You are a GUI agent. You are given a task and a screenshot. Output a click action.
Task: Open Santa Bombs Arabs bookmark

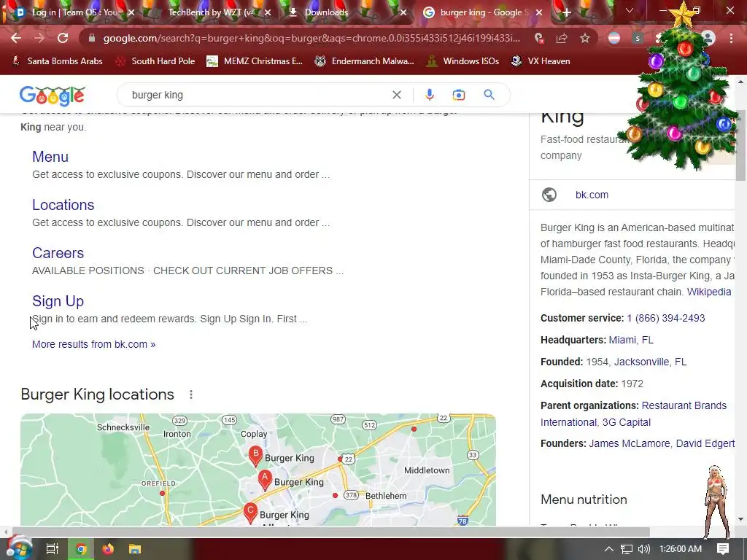[x=57, y=61]
